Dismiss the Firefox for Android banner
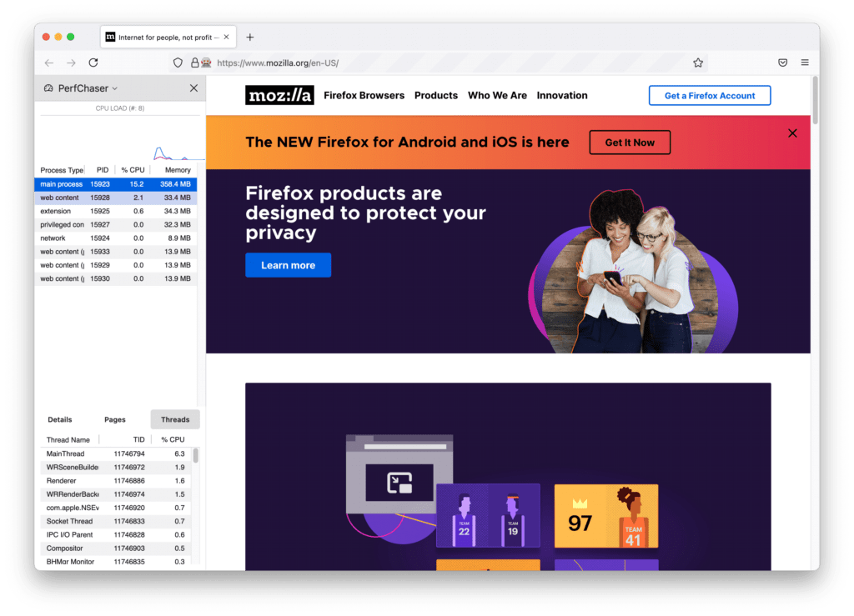 792,133
